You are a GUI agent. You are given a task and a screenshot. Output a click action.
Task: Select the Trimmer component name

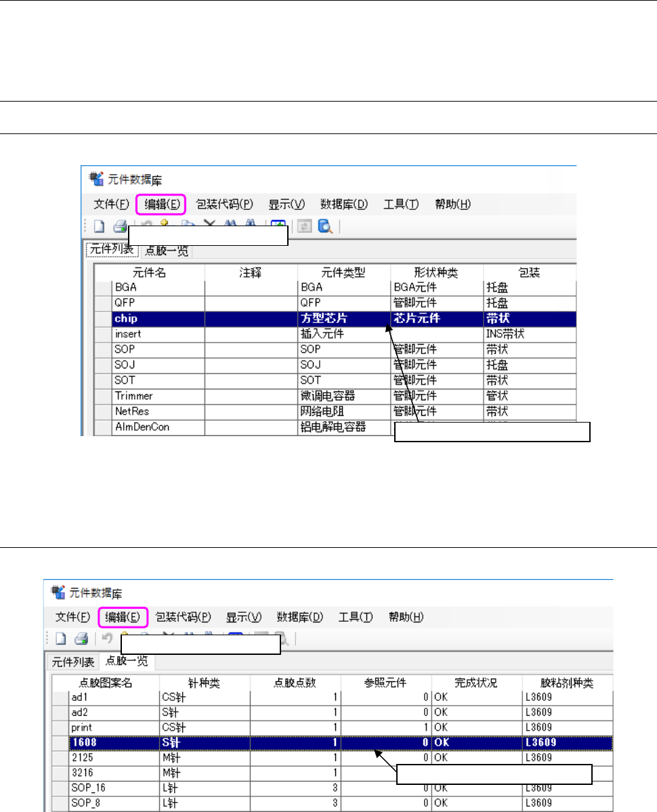[x=158, y=396]
